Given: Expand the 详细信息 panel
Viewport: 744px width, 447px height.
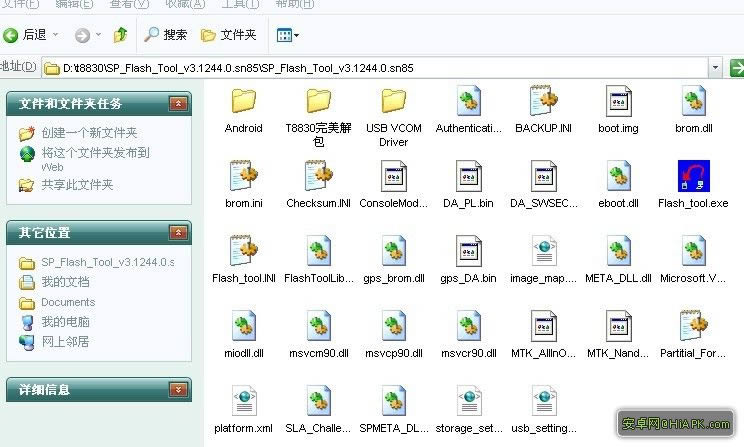Looking at the screenshot, I should click(x=179, y=389).
